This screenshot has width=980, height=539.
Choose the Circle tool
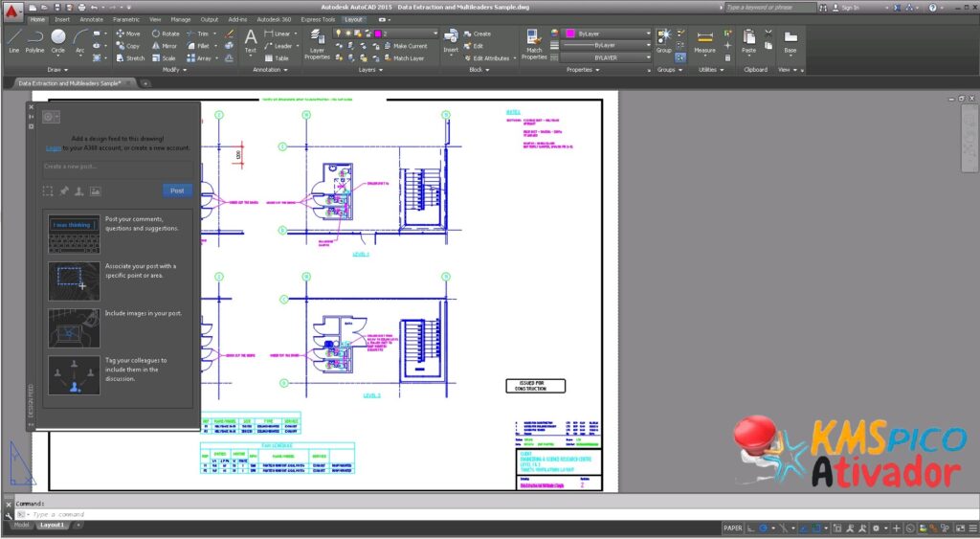(x=58, y=41)
